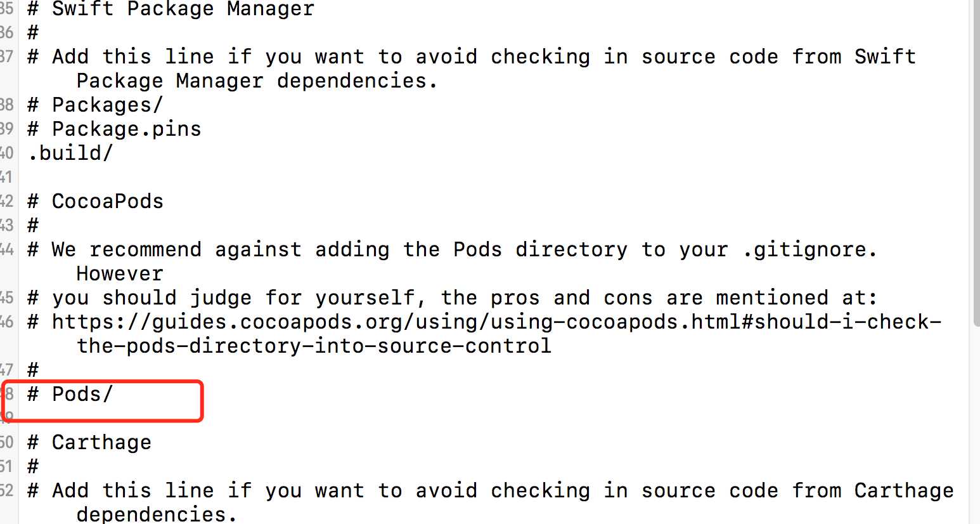Place cursor on "# Packages/" line
The image size is (980, 524).
coord(96,105)
